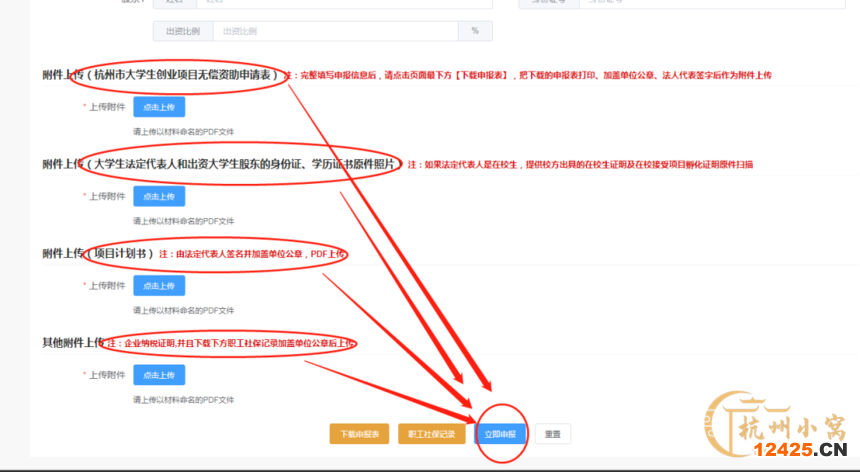Screen dimensions: 860x472
Task: Open 职工社保记录 orange button
Action: click(431, 434)
